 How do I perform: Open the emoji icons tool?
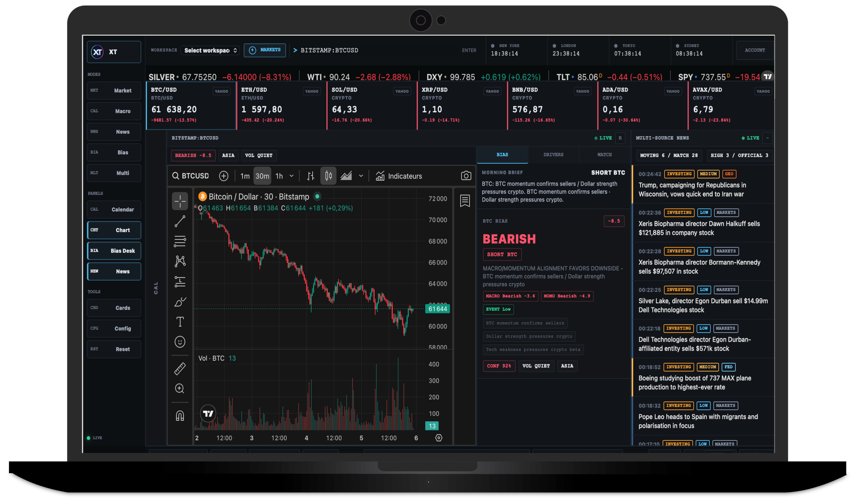(180, 342)
